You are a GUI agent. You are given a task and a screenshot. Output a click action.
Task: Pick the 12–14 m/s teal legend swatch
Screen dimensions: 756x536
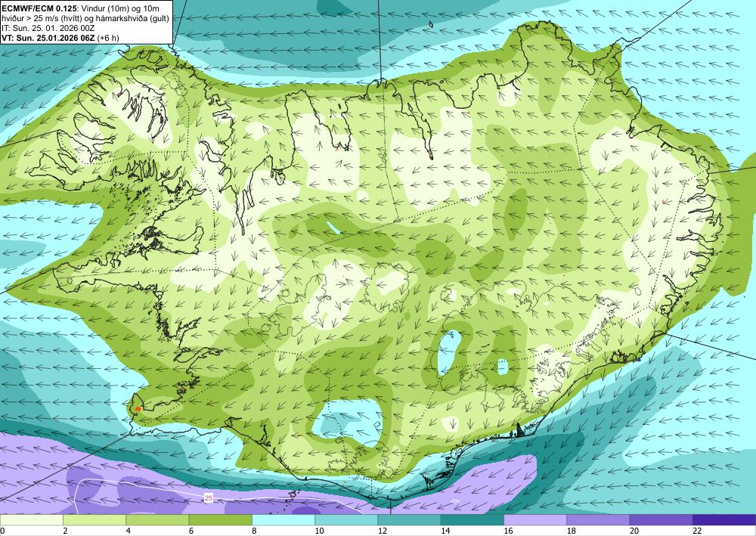click(409, 520)
